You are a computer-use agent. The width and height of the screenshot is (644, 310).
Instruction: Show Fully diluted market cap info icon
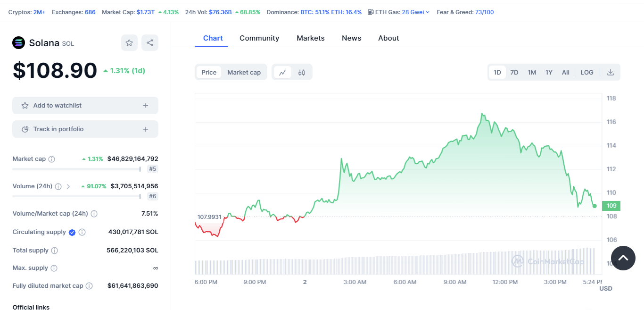tap(89, 286)
